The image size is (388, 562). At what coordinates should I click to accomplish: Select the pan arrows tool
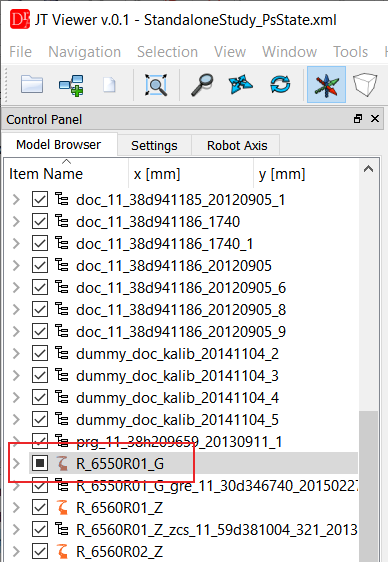[240, 85]
